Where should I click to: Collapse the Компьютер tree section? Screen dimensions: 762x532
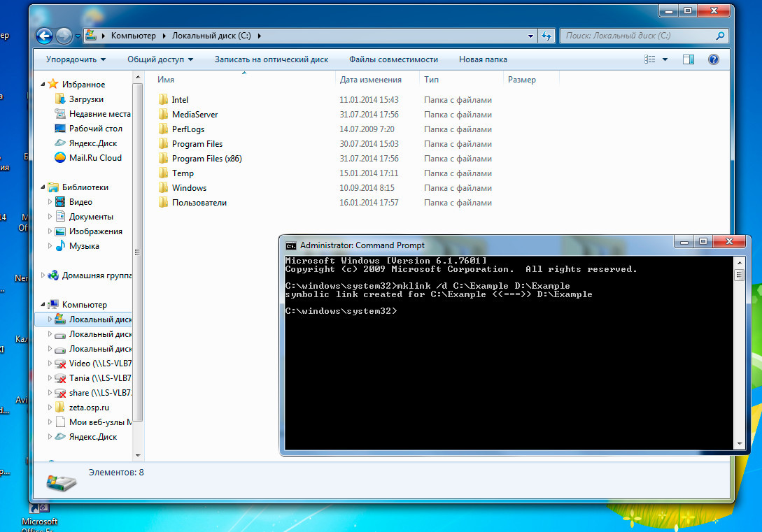43,305
